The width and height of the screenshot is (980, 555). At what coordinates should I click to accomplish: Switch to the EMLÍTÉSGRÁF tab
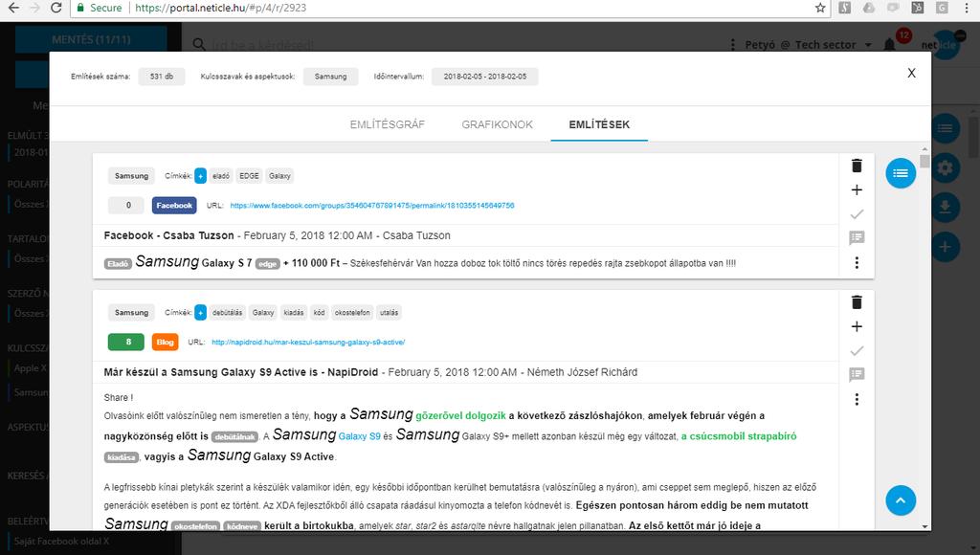(x=387, y=124)
